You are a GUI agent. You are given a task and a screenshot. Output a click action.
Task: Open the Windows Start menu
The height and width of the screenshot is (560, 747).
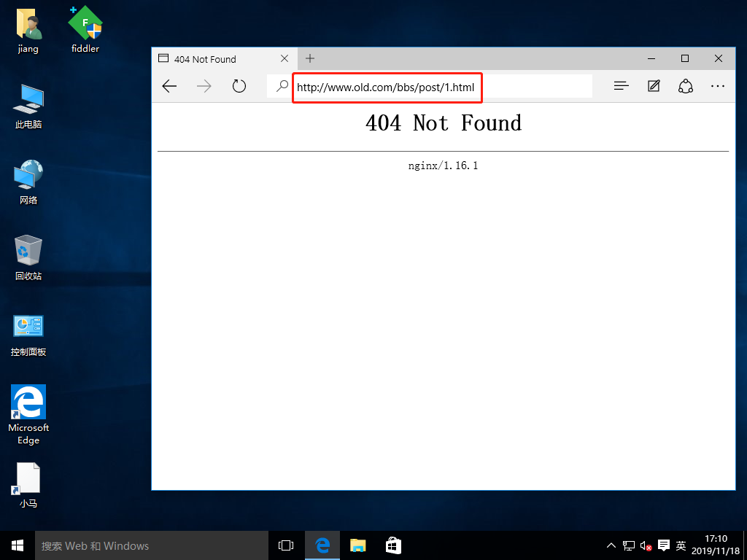18,545
